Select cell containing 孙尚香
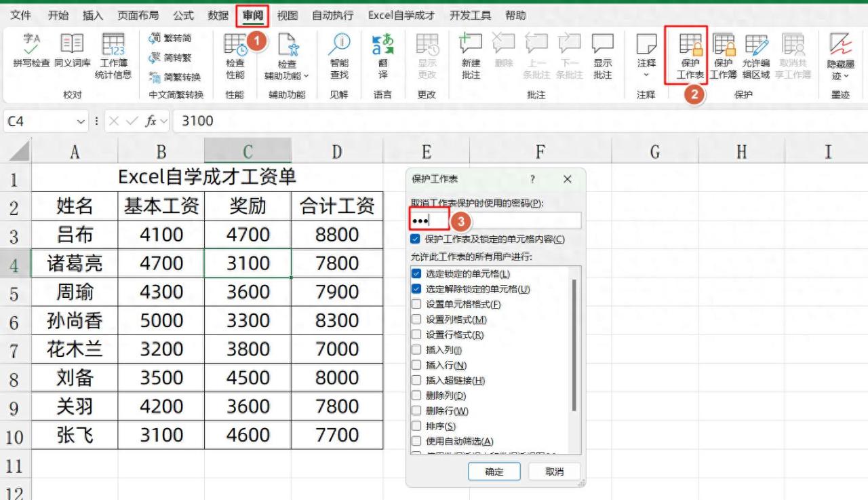 tap(75, 320)
